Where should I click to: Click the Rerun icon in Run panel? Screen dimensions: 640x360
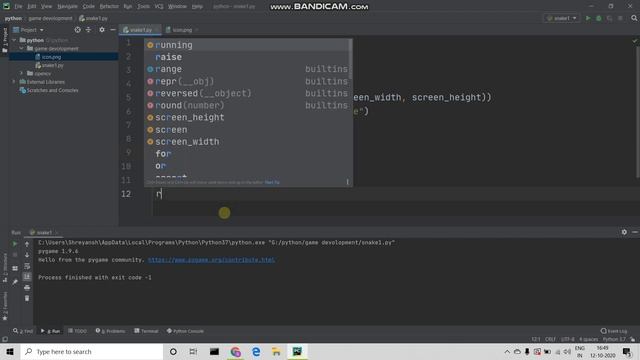pos(15,244)
